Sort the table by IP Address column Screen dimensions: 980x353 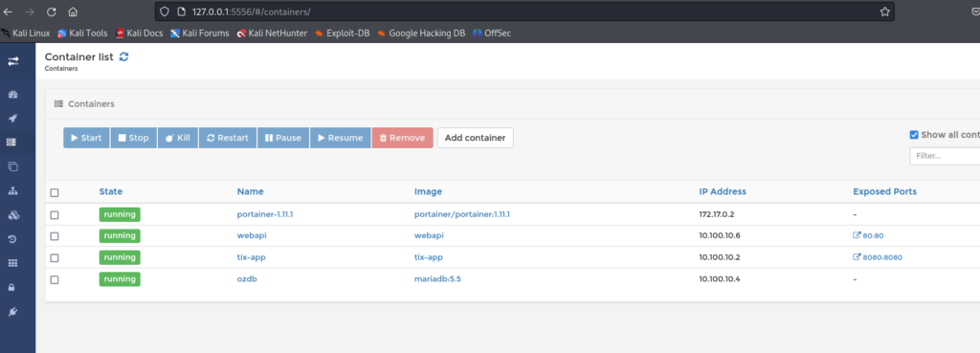coord(723,192)
